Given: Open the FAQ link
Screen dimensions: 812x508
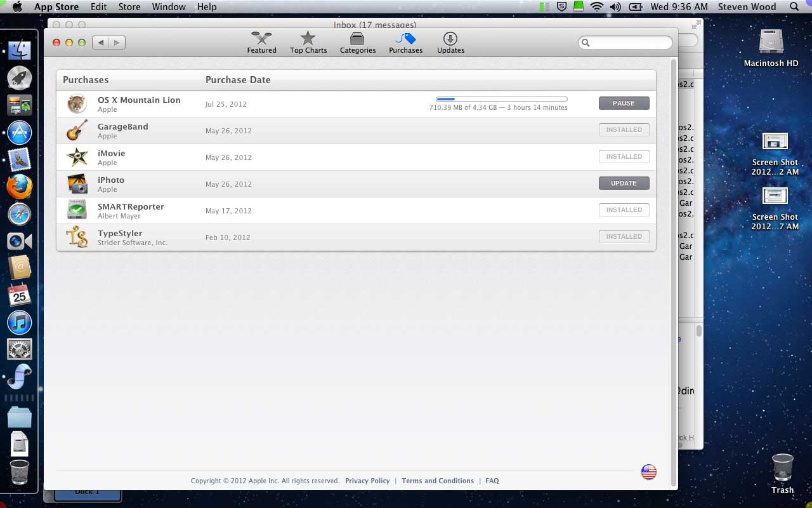Looking at the screenshot, I should pos(492,481).
